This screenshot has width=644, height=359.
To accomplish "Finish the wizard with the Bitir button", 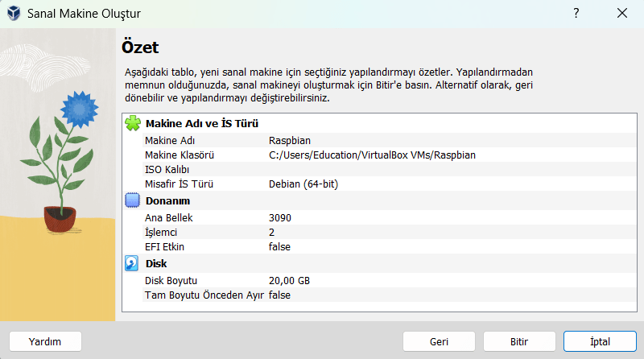I will coord(519,341).
